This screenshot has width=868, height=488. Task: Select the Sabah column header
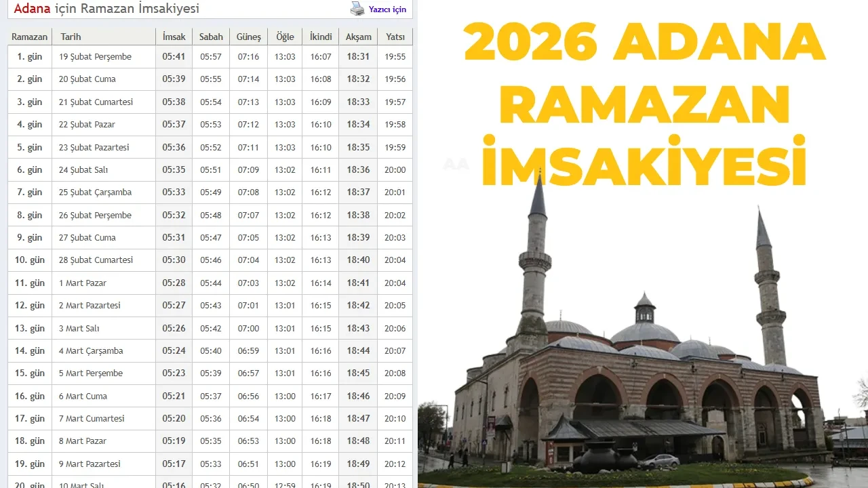click(211, 37)
